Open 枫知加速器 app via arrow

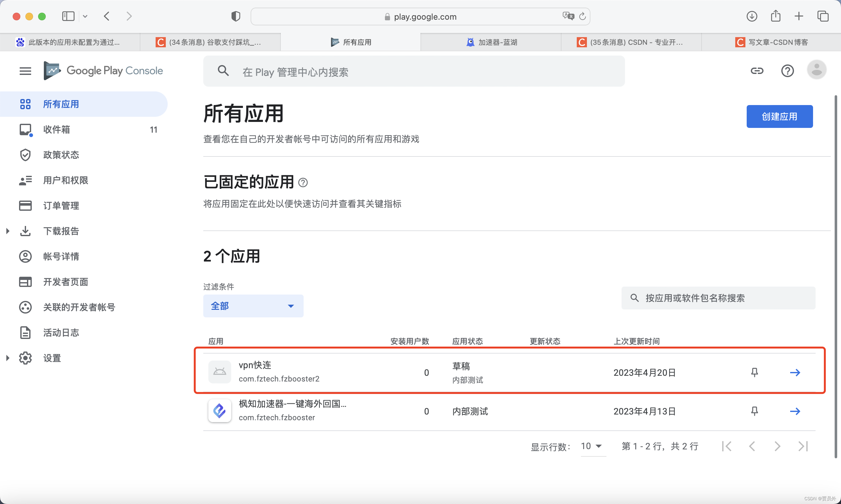click(795, 411)
